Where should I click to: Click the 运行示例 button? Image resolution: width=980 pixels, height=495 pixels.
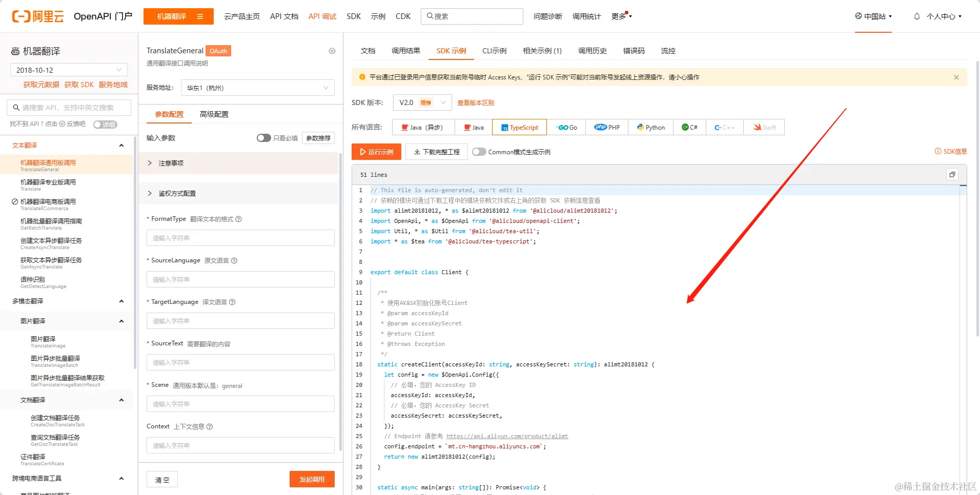pyautogui.click(x=377, y=152)
